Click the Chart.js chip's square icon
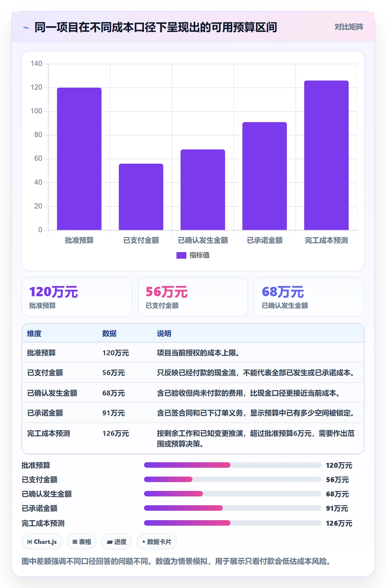The width and height of the screenshot is (386, 588). tap(30, 542)
